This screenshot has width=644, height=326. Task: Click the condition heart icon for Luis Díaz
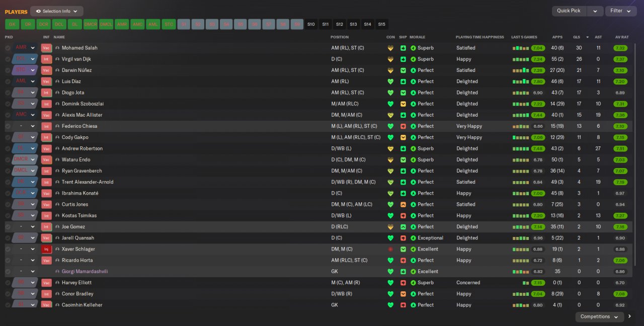390,81
